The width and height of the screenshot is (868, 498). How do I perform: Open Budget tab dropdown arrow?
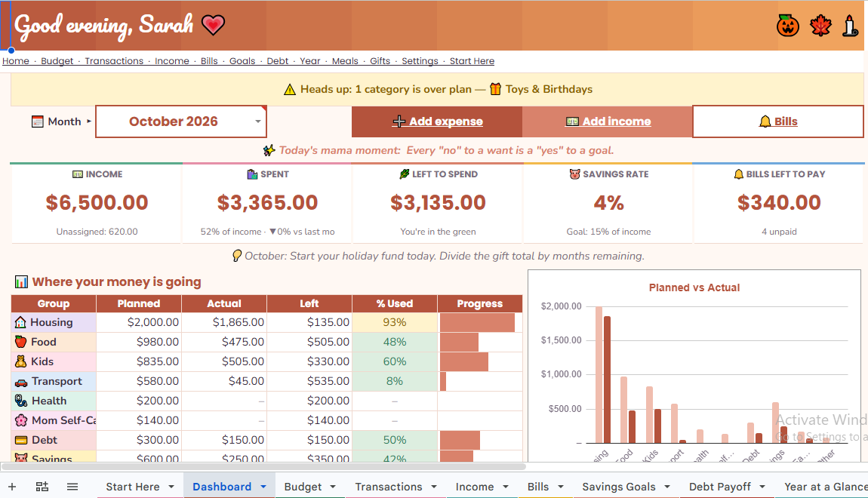pos(333,487)
